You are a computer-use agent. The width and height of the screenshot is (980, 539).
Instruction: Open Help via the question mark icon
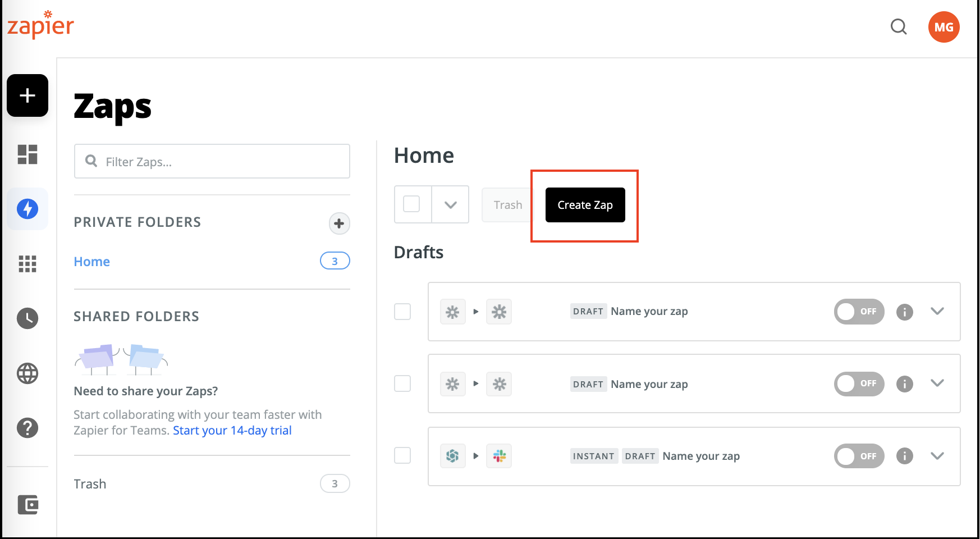[x=27, y=428]
